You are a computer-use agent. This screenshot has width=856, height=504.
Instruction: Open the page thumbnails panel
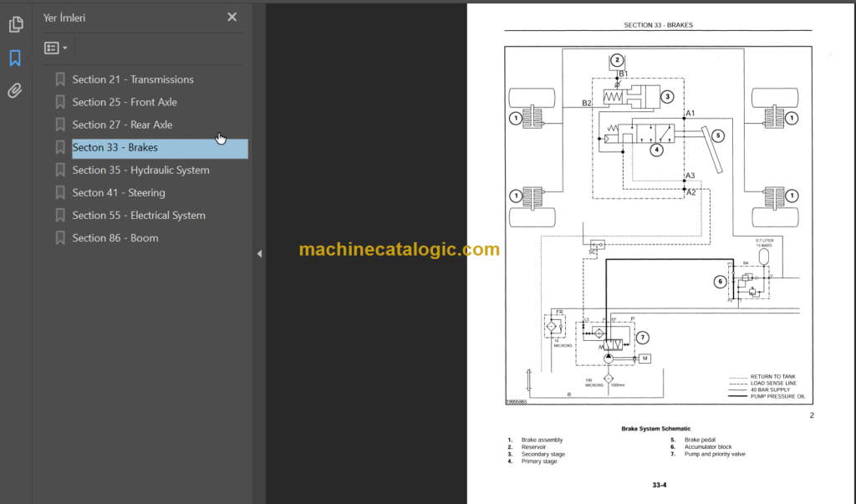coord(15,24)
